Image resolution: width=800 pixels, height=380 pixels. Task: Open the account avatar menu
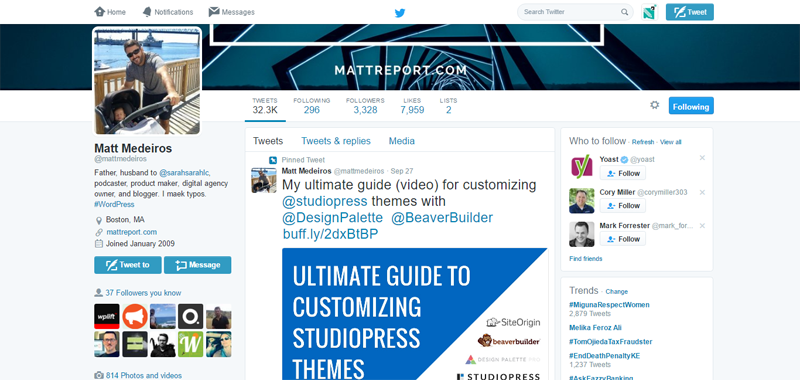[649, 12]
